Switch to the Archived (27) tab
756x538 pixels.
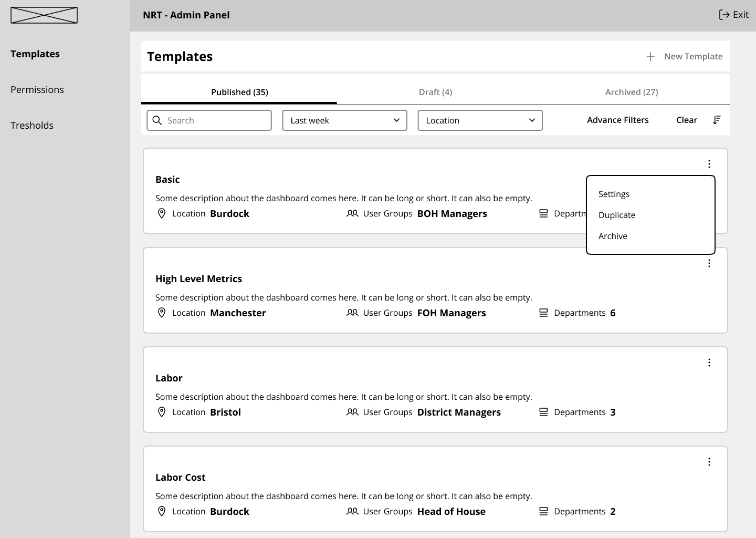(x=631, y=92)
